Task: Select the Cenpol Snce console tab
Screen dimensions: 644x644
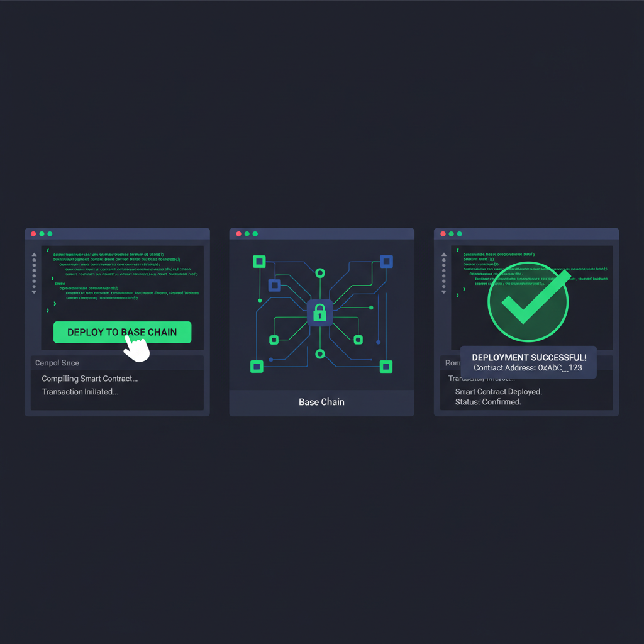Action: pyautogui.click(x=58, y=363)
